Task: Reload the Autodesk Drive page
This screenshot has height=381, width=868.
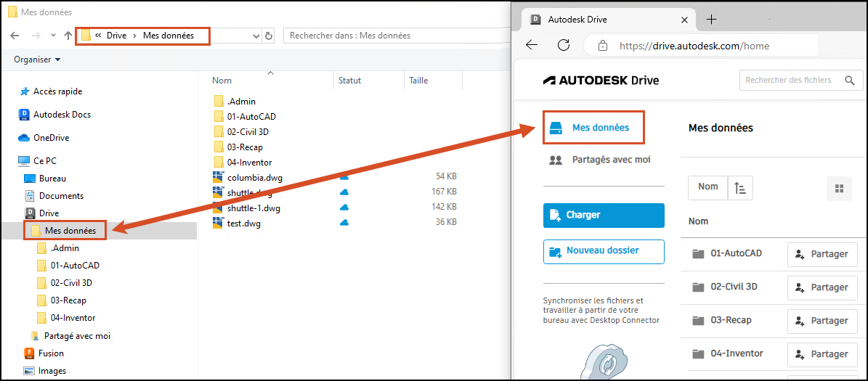Action: pyautogui.click(x=564, y=46)
